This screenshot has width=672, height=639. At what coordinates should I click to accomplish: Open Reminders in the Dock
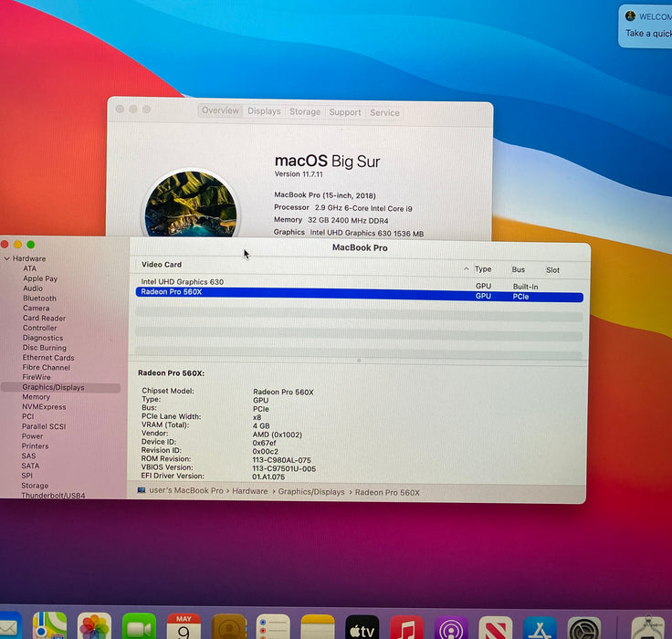(273, 628)
